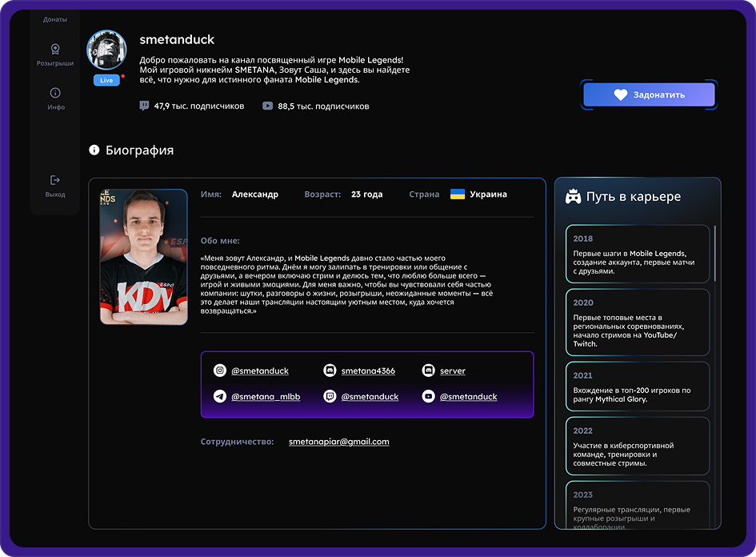Click the career panel scrollbar

click(x=714, y=253)
